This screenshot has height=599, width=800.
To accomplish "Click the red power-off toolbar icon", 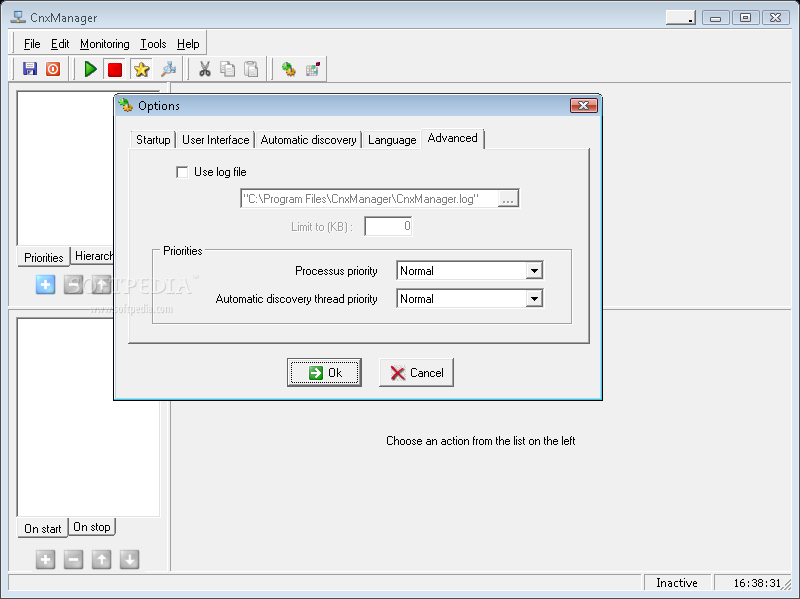I will [53, 69].
